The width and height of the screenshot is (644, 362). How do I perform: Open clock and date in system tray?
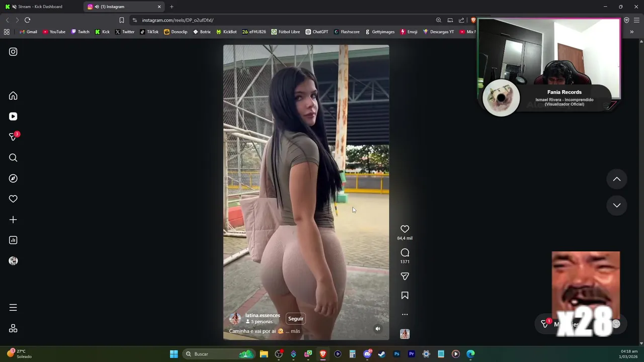point(629,354)
